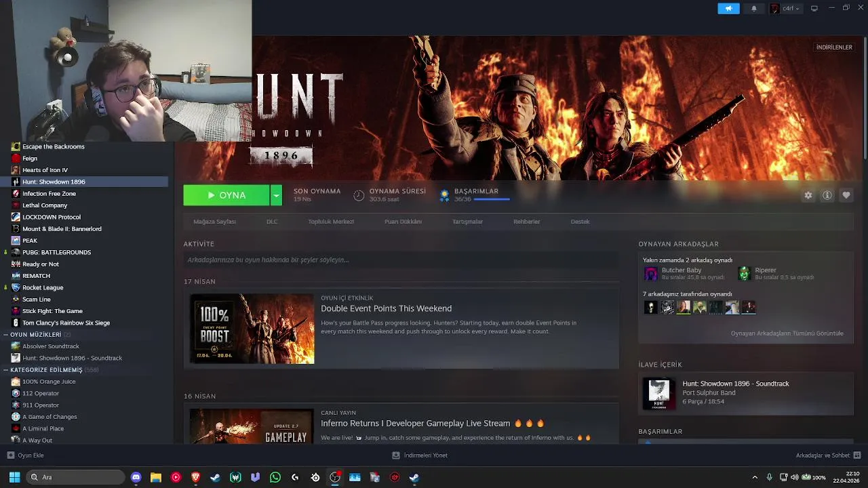Collapse the KATEGORİZE EDİLMEMİŞ category

pos(6,370)
